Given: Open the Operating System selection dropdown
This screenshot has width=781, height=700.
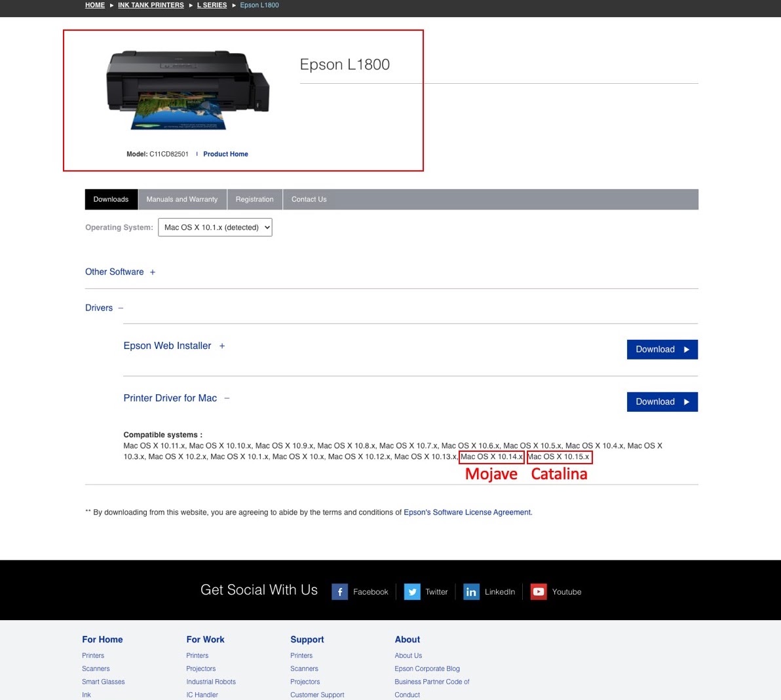Looking at the screenshot, I should point(215,227).
